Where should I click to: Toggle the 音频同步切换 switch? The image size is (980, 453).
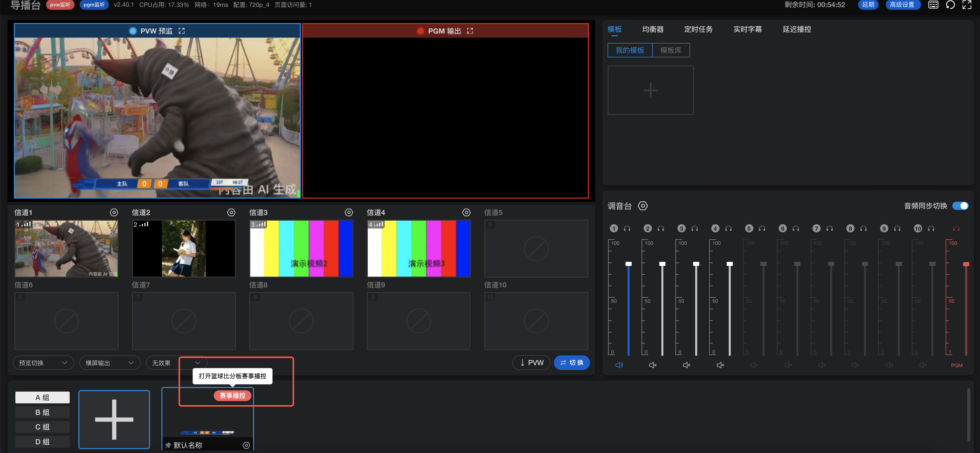960,206
